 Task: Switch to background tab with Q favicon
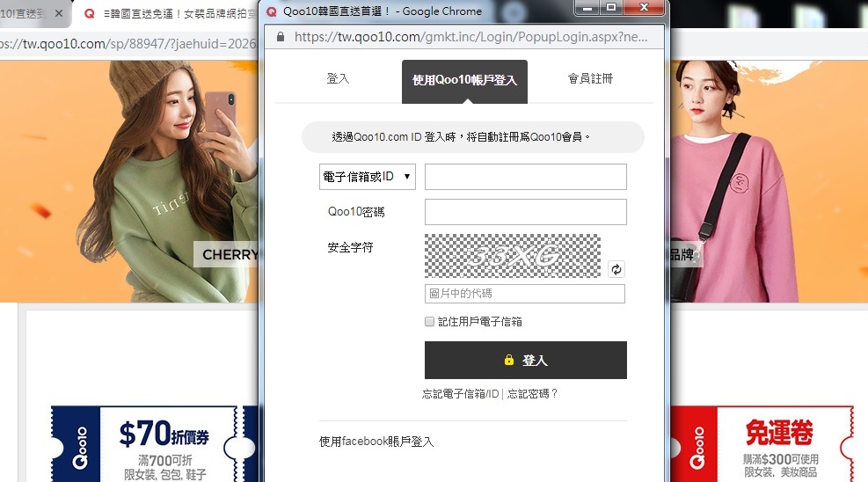(x=169, y=14)
